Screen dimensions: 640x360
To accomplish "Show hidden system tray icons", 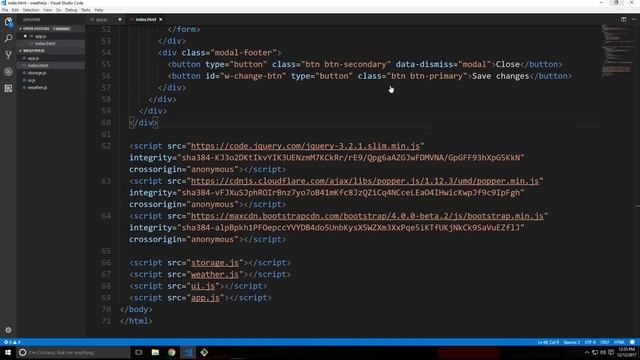I will (x=587, y=353).
